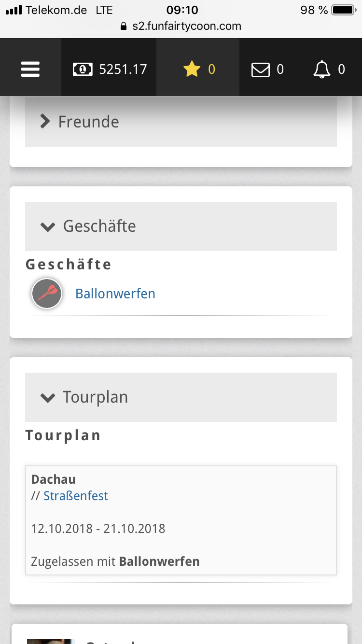Expand the Freunde section chevron

click(x=45, y=122)
